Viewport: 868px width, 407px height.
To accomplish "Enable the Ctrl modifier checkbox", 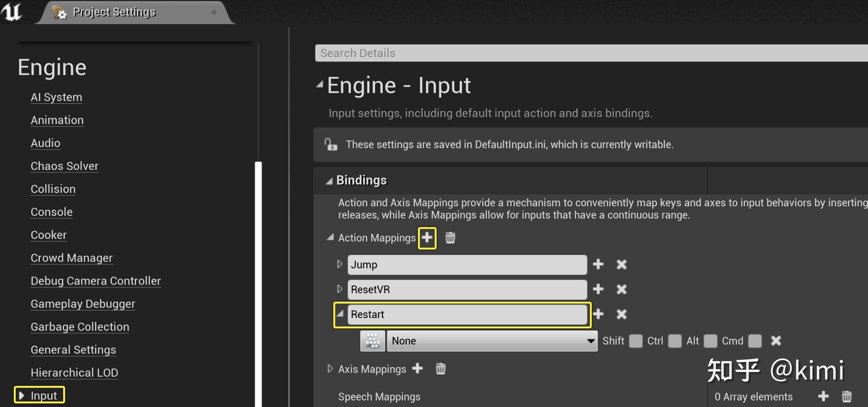I will coord(674,341).
